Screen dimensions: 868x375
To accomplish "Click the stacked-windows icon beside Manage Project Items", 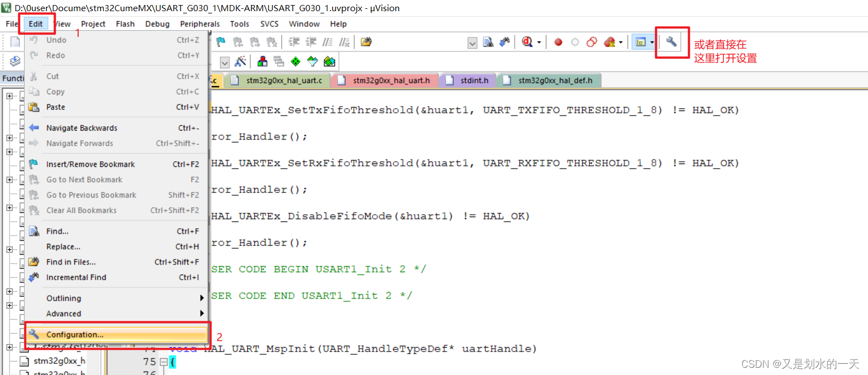I will [x=279, y=61].
